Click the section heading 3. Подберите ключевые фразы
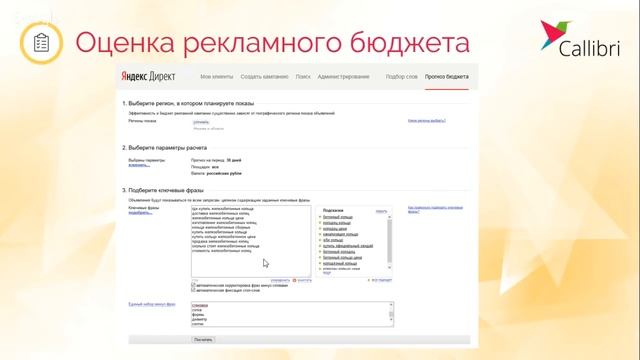The width and height of the screenshot is (640, 360). (x=163, y=190)
